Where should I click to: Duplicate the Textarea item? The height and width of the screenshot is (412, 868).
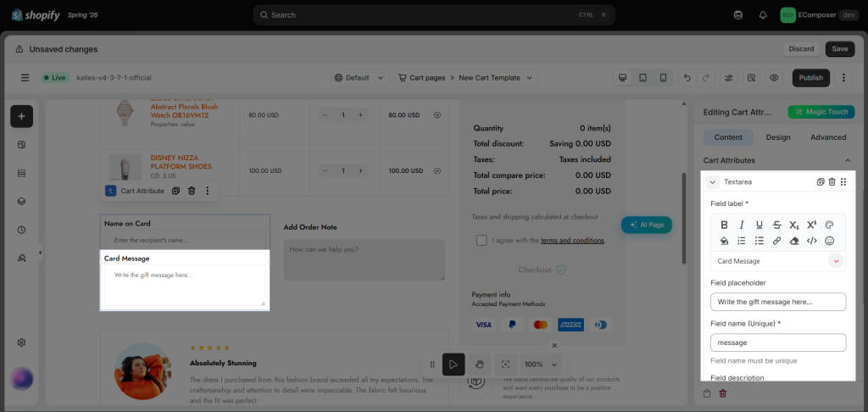pyautogui.click(x=821, y=181)
